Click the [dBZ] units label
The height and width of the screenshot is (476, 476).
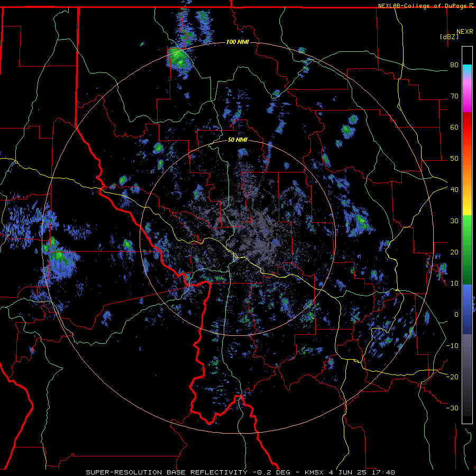click(449, 36)
